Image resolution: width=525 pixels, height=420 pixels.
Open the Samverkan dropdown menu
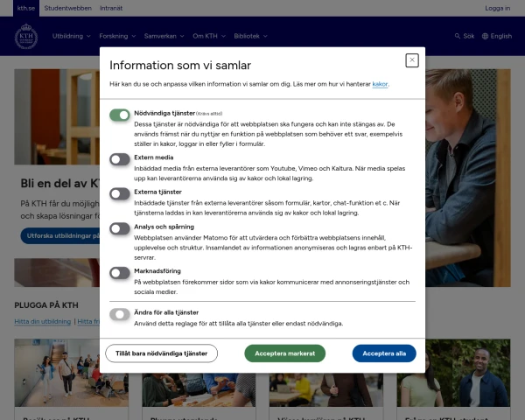point(163,37)
